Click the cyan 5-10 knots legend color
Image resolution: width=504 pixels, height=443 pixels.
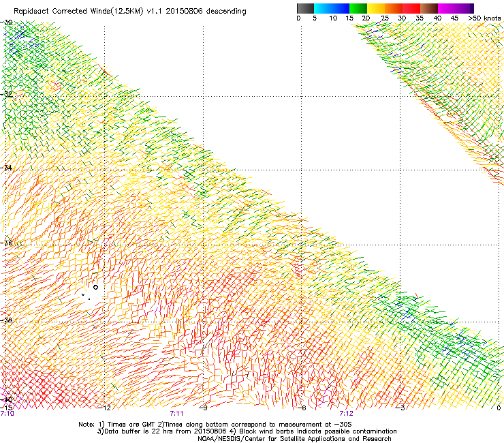(x=323, y=8)
